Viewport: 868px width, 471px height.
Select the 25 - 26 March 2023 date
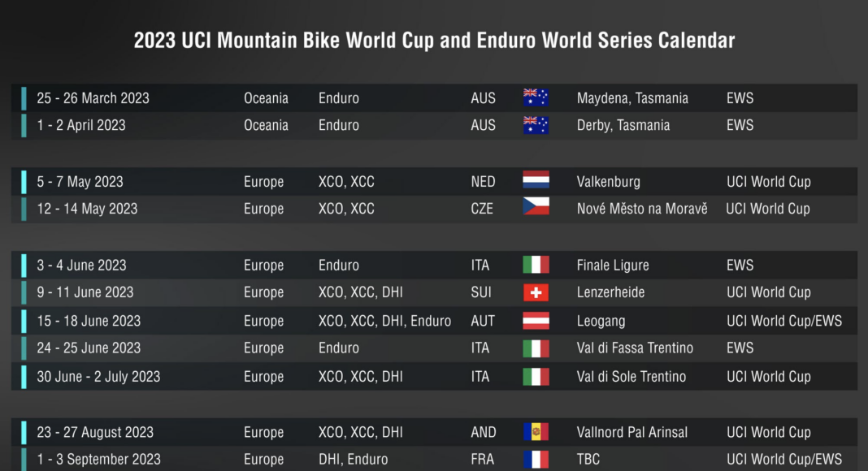point(93,98)
